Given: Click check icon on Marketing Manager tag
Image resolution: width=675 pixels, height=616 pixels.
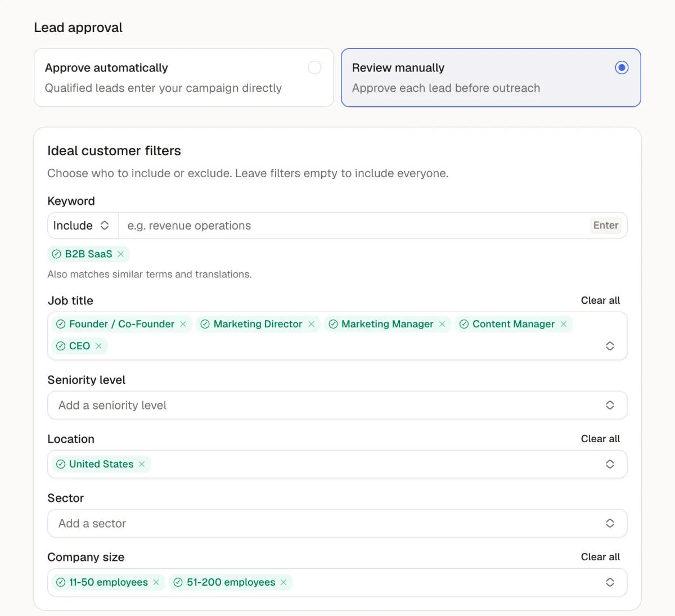Looking at the screenshot, I should 333,324.
